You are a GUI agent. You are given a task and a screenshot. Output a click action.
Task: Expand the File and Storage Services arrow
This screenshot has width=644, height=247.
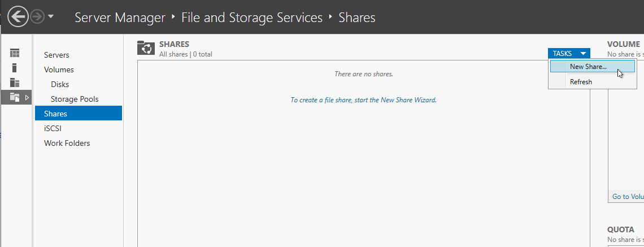click(x=27, y=97)
